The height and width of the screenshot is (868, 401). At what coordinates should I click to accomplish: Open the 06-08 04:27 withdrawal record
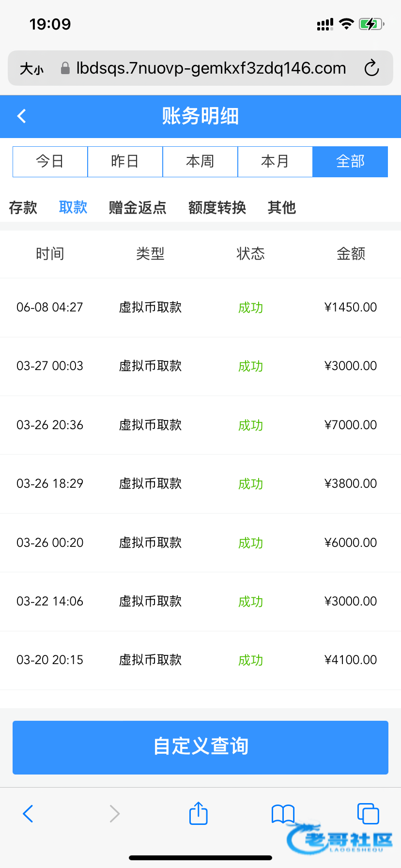click(200, 307)
